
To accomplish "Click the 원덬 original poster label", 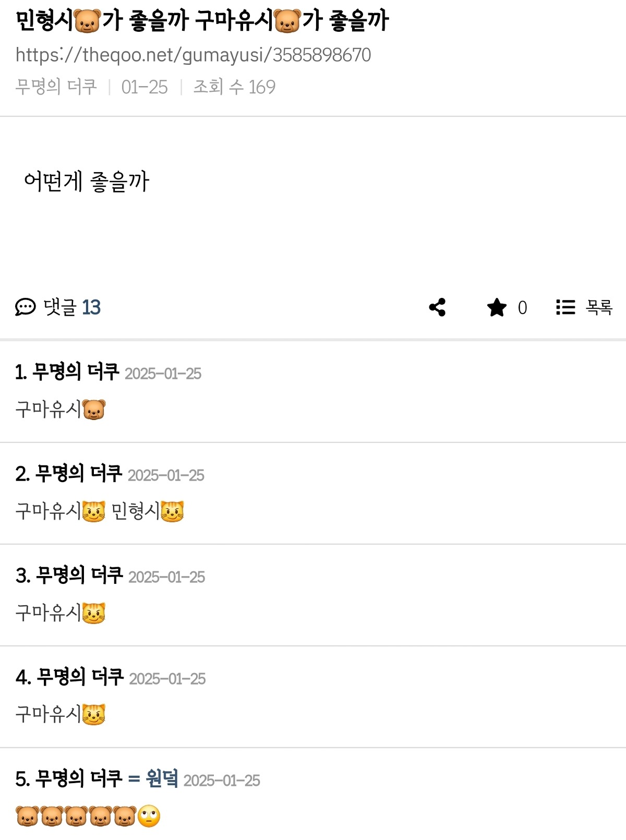I will tap(162, 778).
